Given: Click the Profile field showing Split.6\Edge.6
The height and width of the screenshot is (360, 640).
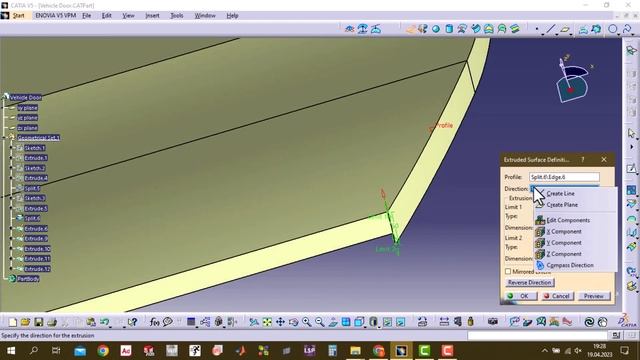Looking at the screenshot, I should coord(564,177).
